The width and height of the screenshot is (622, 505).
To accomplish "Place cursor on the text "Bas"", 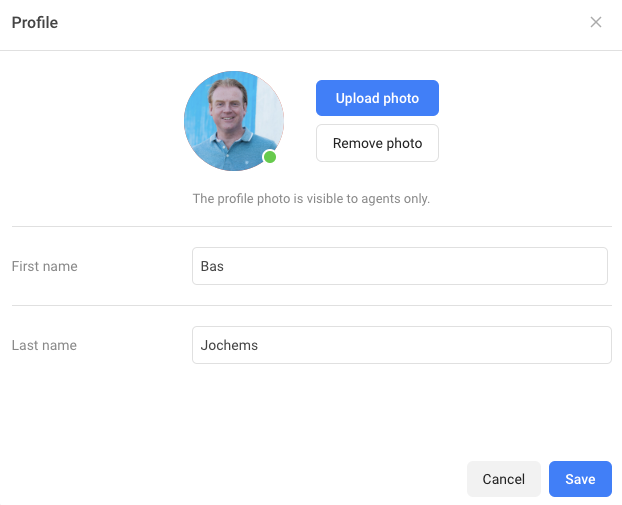I will 211,266.
